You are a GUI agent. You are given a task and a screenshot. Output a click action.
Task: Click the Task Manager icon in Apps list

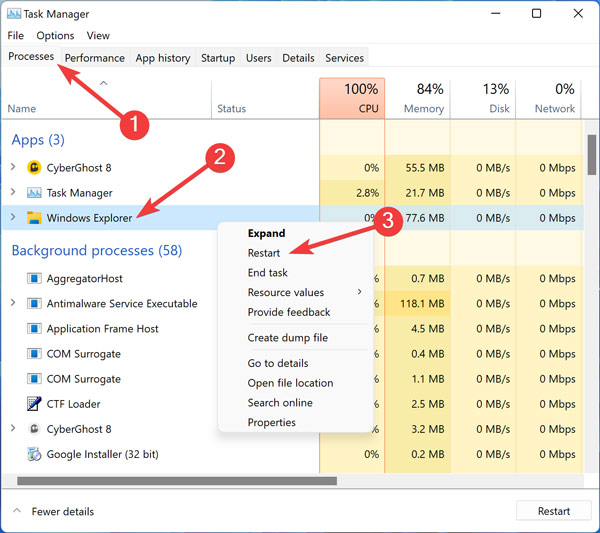coord(34,193)
